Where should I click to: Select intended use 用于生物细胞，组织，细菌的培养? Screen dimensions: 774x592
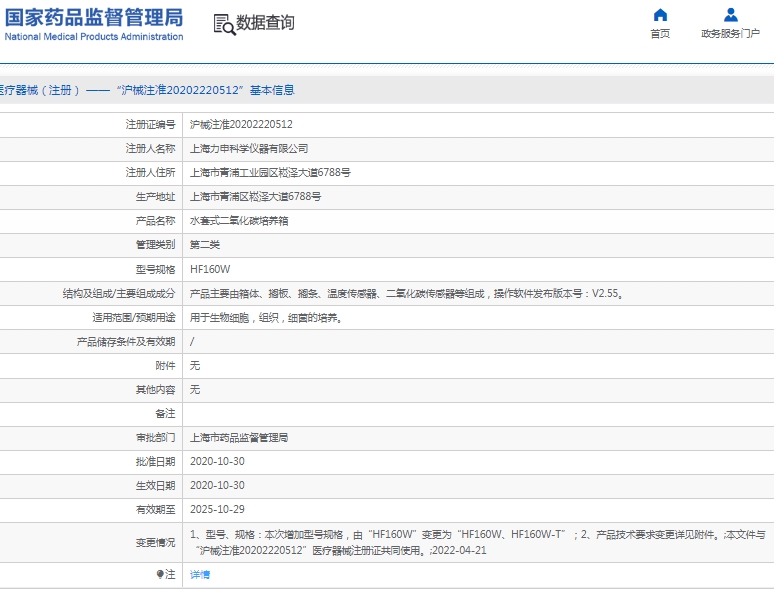(x=266, y=317)
